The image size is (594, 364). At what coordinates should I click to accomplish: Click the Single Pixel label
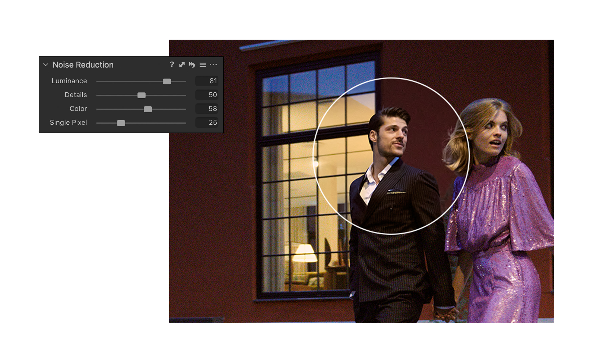click(68, 123)
